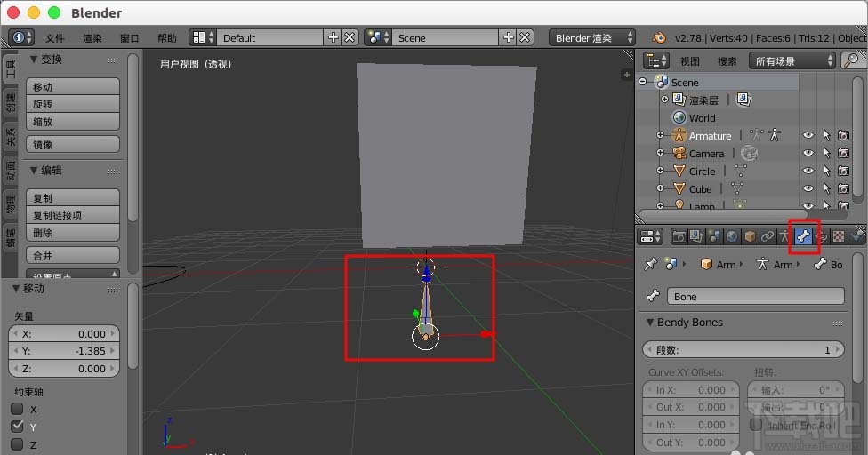Enable Z constraint axis checkbox
Screen dimensions: 868x455
17,444
